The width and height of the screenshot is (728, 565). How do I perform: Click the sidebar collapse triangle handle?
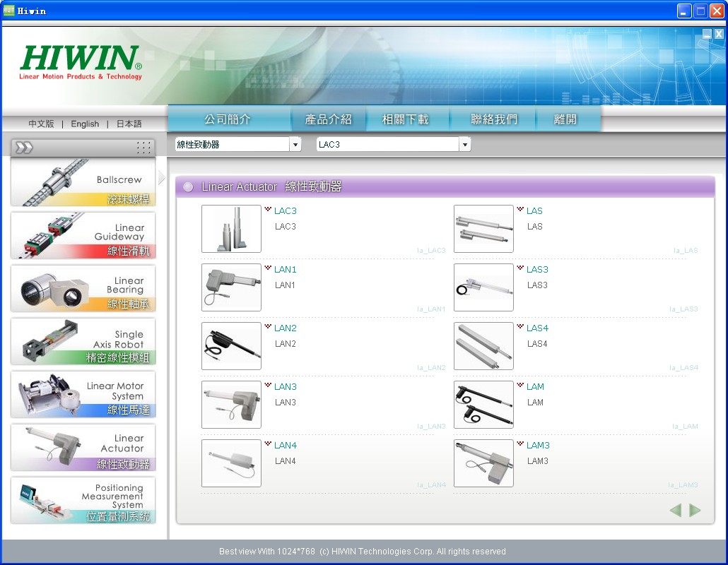(x=161, y=178)
